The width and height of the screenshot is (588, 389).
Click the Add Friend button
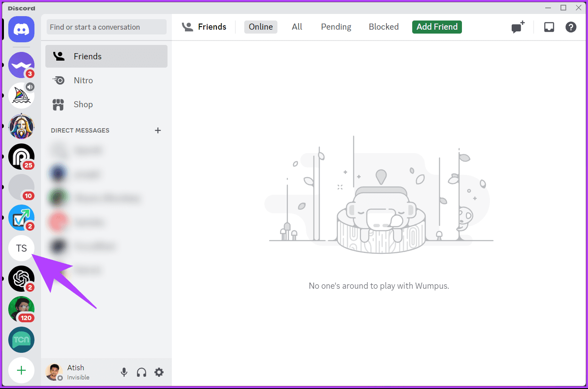(x=437, y=27)
